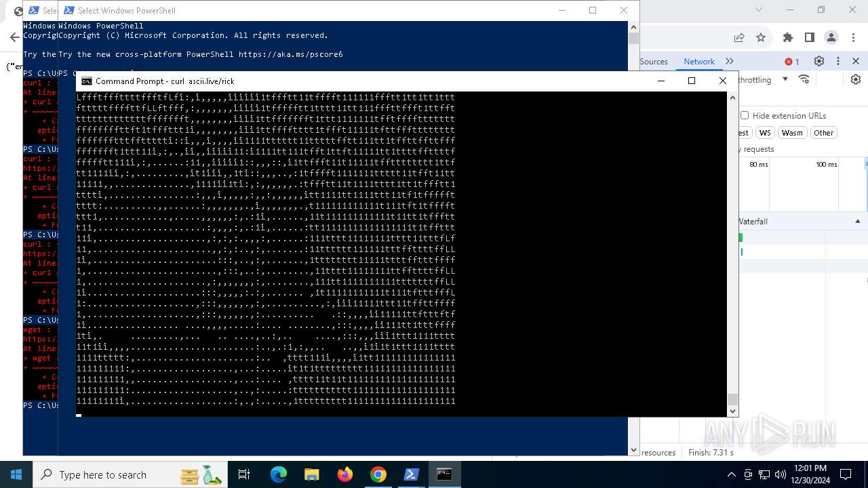Bookmark this page with the star icon
The height and width of the screenshot is (488, 868).
(761, 37)
